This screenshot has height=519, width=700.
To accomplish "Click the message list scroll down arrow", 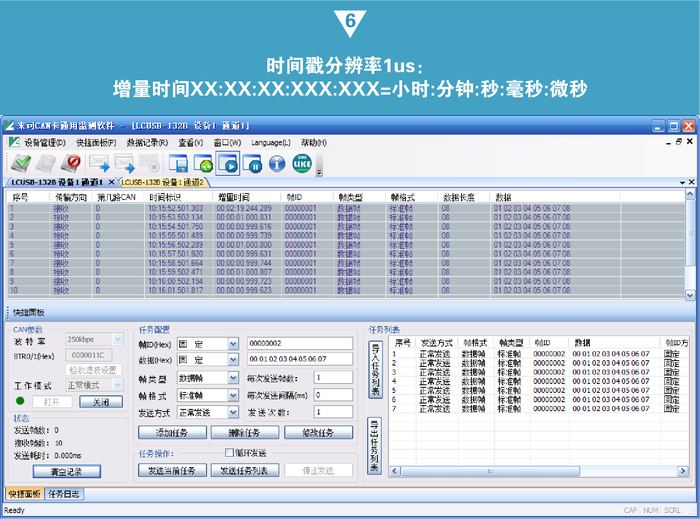I will 690,295.
